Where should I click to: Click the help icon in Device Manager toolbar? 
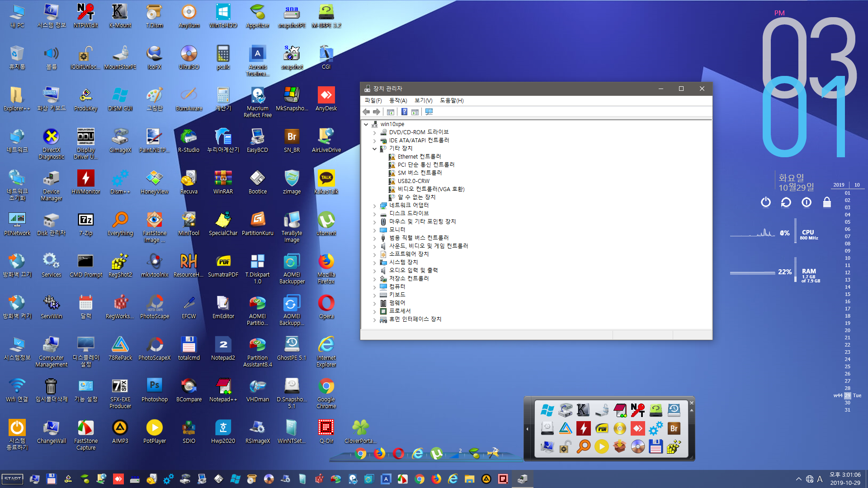tap(404, 112)
